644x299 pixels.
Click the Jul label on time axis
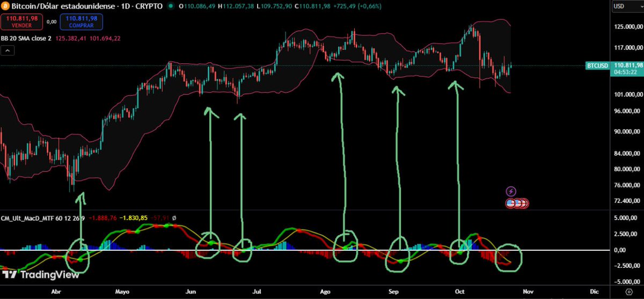(x=257, y=291)
